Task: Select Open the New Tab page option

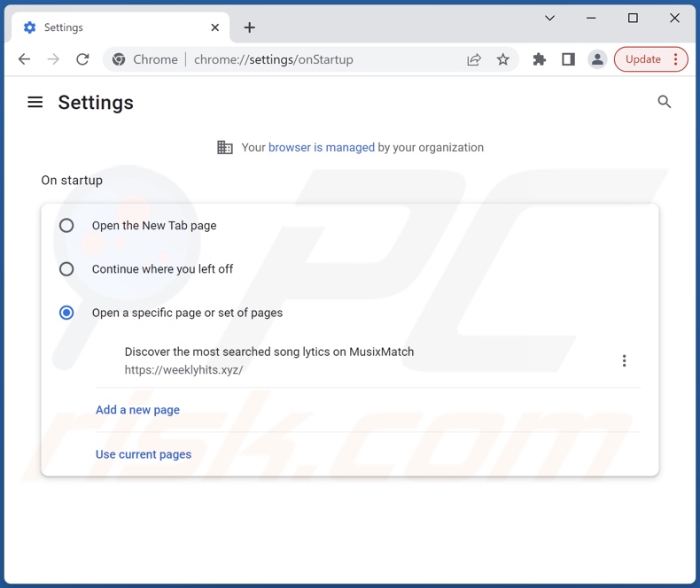Action: click(x=66, y=226)
